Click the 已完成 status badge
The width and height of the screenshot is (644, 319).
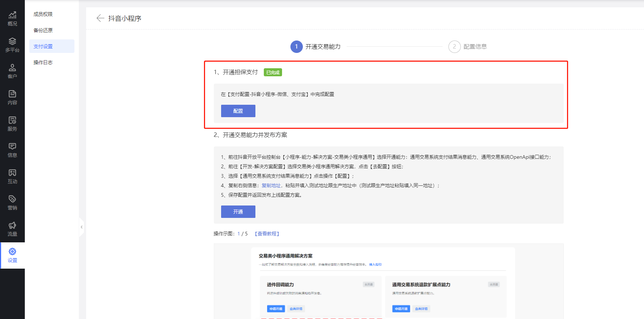[273, 72]
